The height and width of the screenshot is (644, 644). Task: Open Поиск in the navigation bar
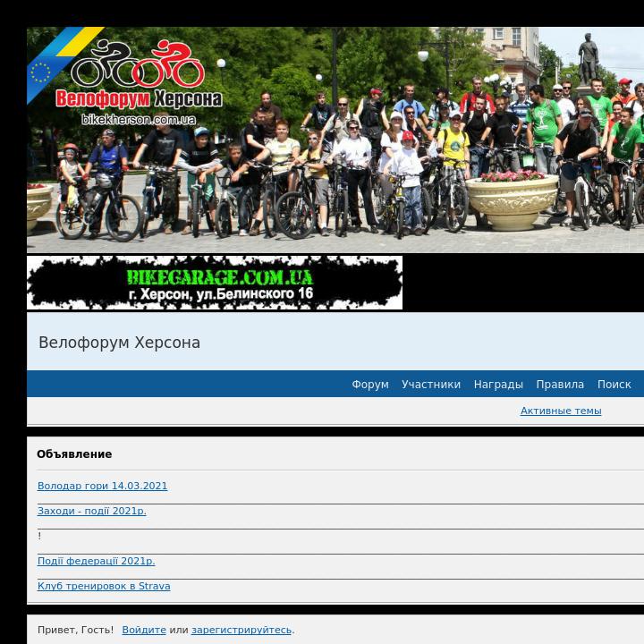coord(614,384)
